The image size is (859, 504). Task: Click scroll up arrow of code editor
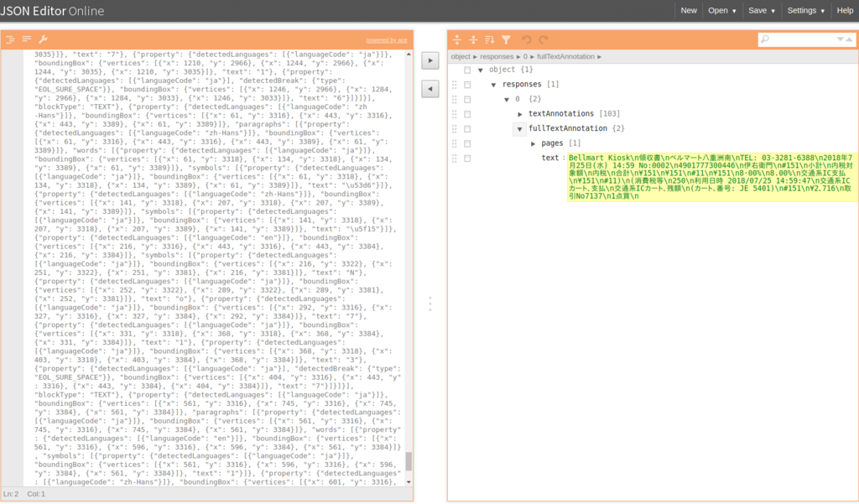[x=409, y=55]
